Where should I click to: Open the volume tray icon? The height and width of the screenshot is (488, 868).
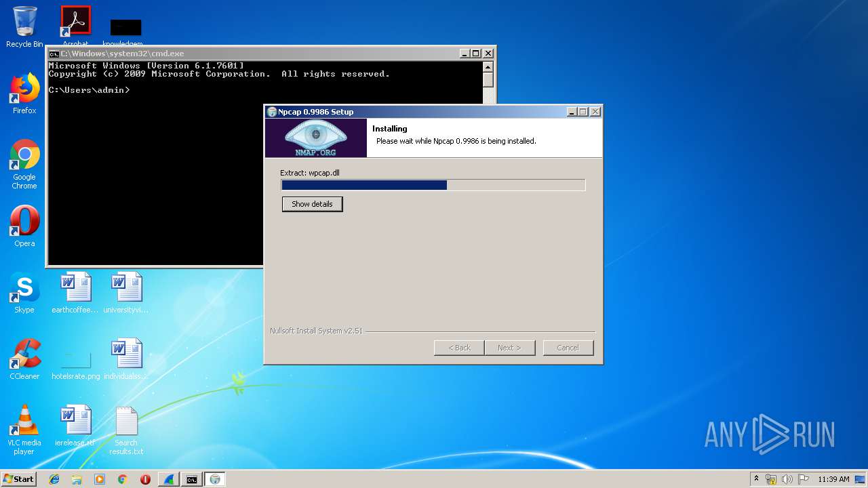click(787, 479)
